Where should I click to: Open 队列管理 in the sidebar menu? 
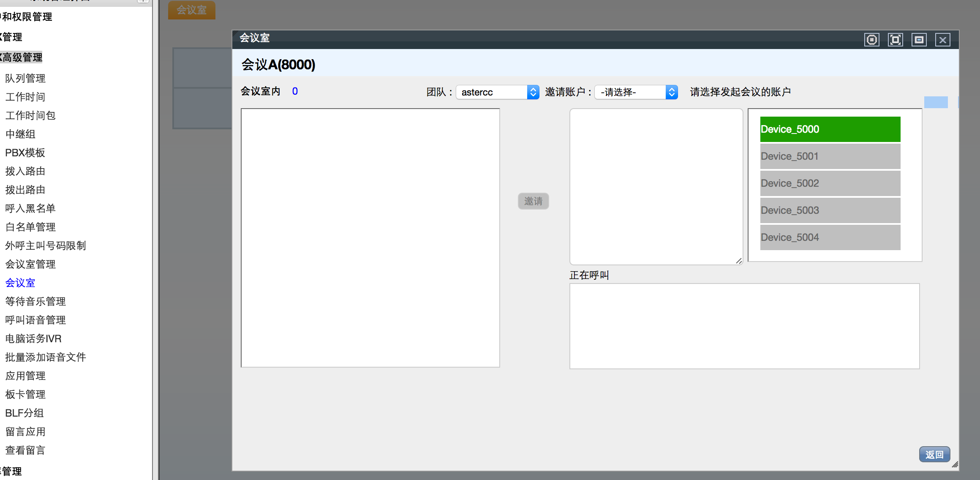coord(25,78)
